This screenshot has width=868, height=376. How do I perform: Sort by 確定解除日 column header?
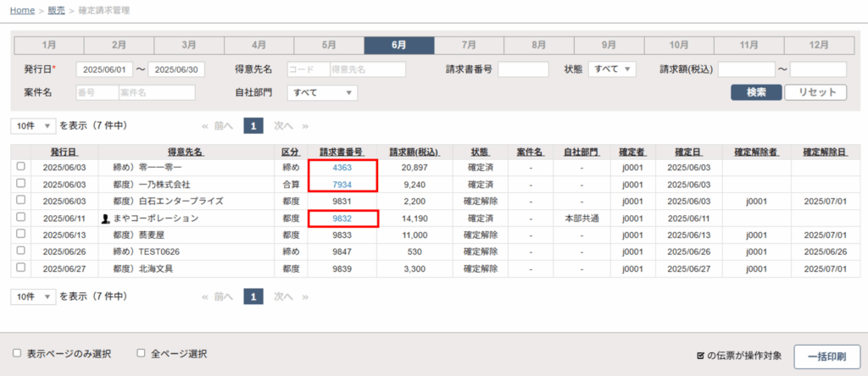click(826, 152)
